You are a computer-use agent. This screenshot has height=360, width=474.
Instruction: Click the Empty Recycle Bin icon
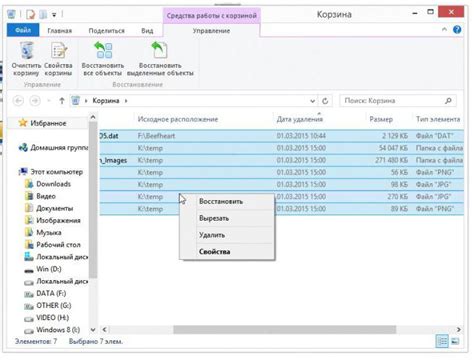[x=27, y=51]
